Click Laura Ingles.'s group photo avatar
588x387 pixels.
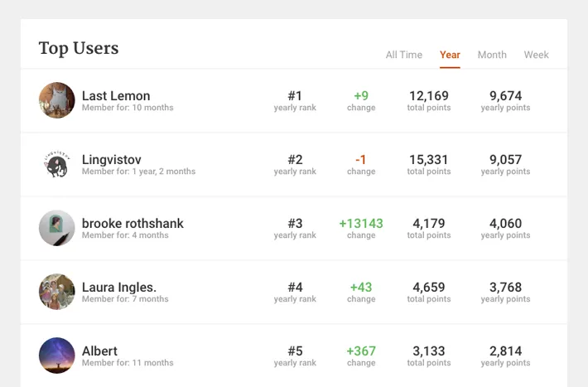pyautogui.click(x=56, y=292)
